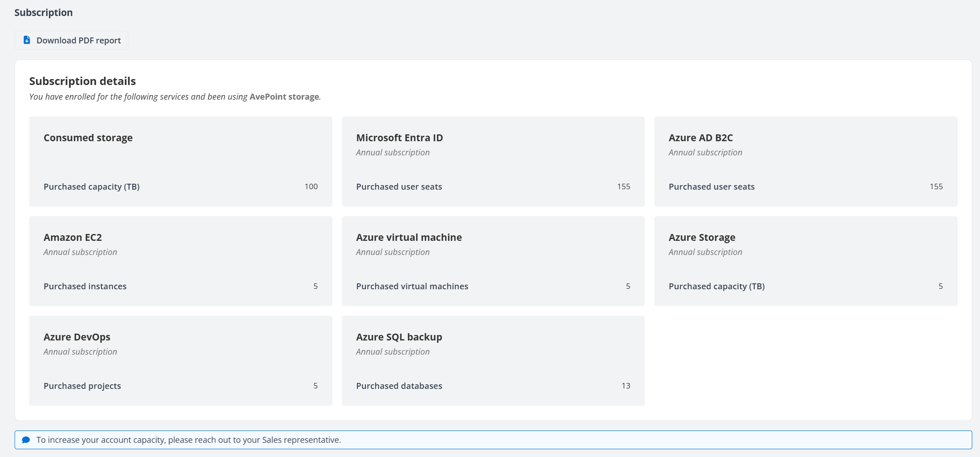Click the AvePoint storage bold text
This screenshot has height=457, width=980.
[284, 97]
